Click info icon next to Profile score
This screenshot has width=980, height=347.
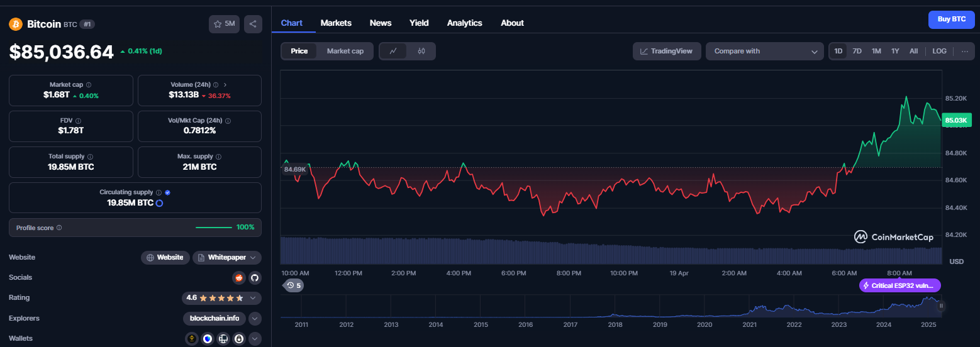tap(59, 228)
